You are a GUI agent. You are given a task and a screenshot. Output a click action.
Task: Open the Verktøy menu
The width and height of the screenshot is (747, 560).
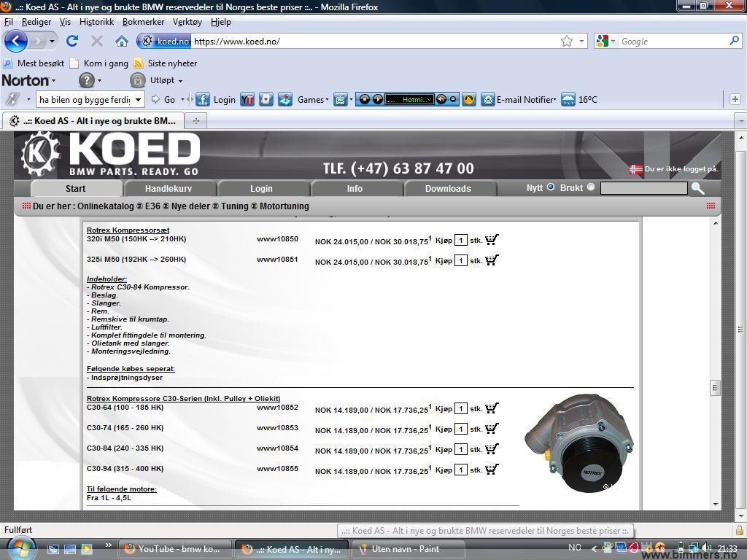[x=187, y=22]
